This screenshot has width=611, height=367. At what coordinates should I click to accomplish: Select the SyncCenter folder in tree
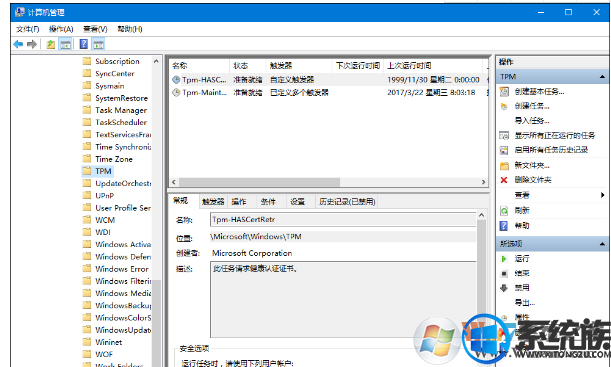coord(115,74)
